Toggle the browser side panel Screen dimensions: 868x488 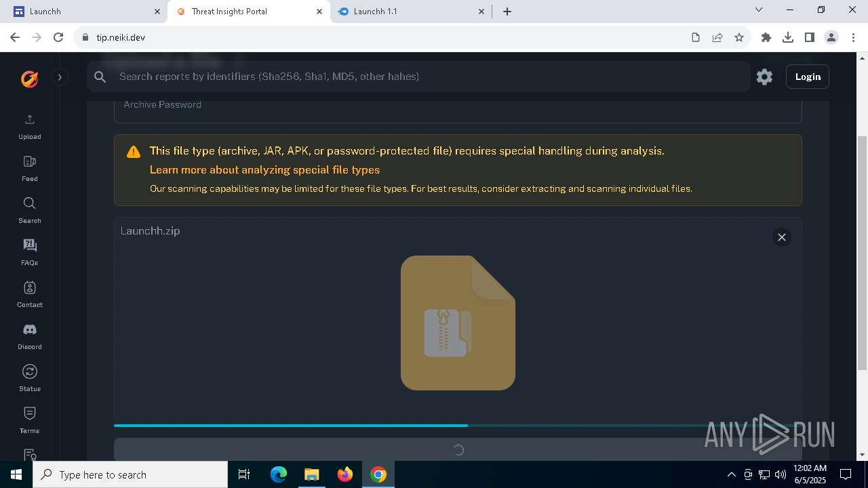pyautogui.click(x=810, y=37)
